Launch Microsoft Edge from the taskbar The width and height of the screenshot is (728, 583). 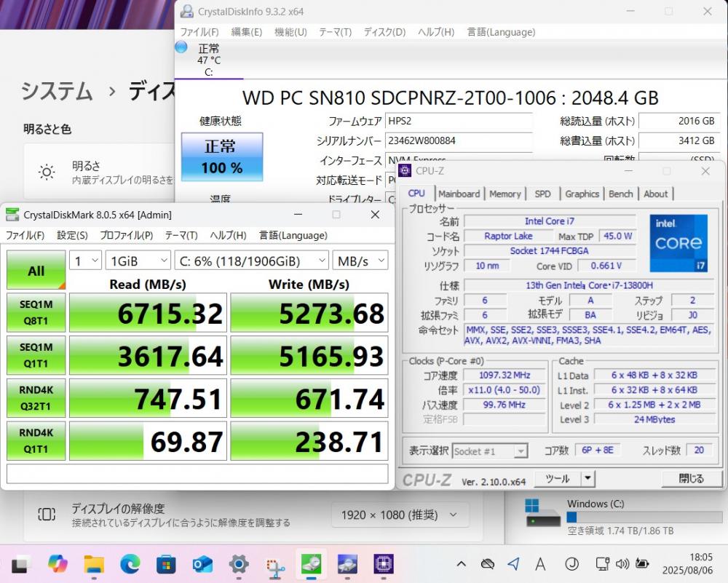130,564
